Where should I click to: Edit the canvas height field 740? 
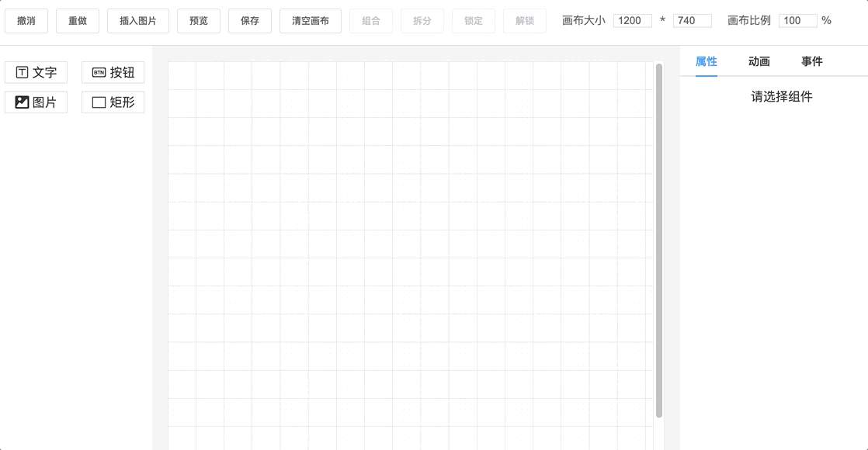click(x=692, y=21)
